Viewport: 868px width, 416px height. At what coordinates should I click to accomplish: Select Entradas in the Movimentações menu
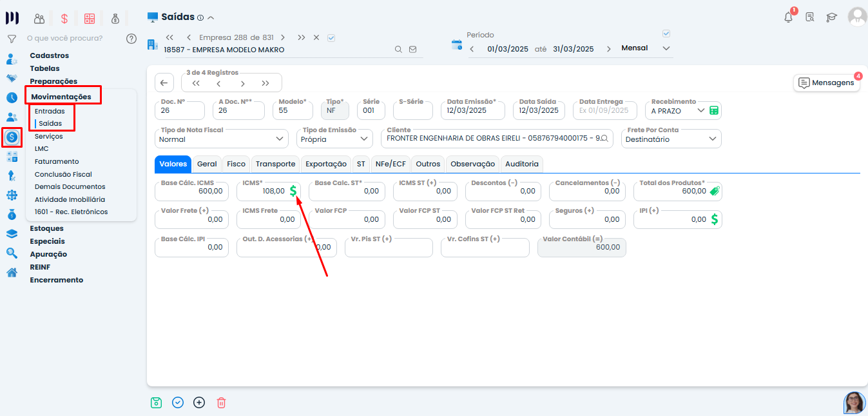[50, 111]
